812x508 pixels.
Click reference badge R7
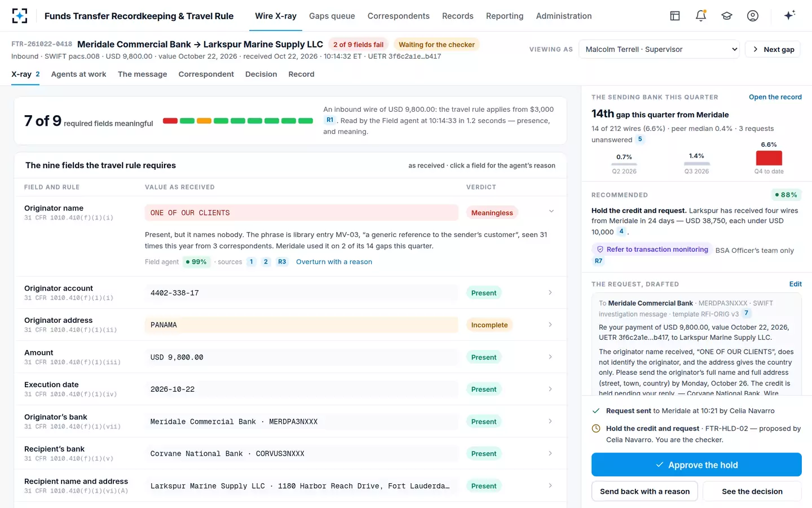pos(598,261)
